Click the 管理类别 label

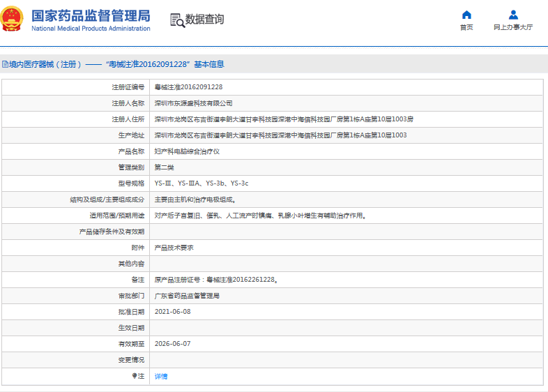coord(131,167)
